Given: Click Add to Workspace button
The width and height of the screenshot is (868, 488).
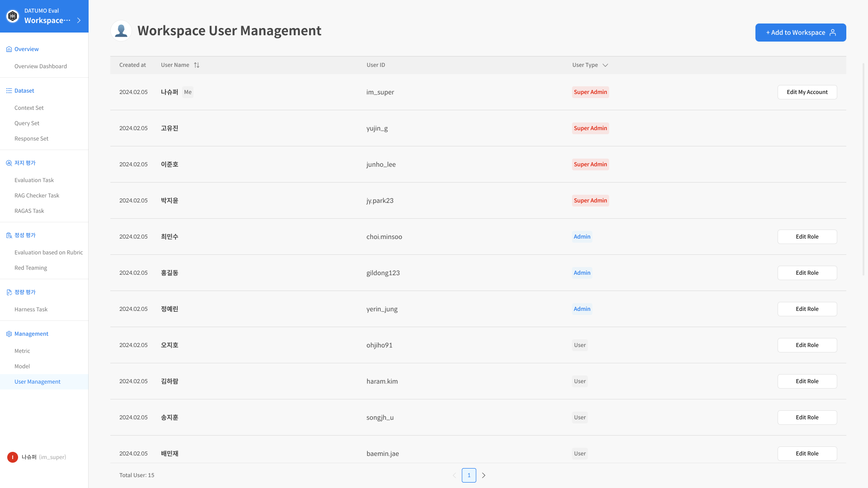Looking at the screenshot, I should [800, 33].
